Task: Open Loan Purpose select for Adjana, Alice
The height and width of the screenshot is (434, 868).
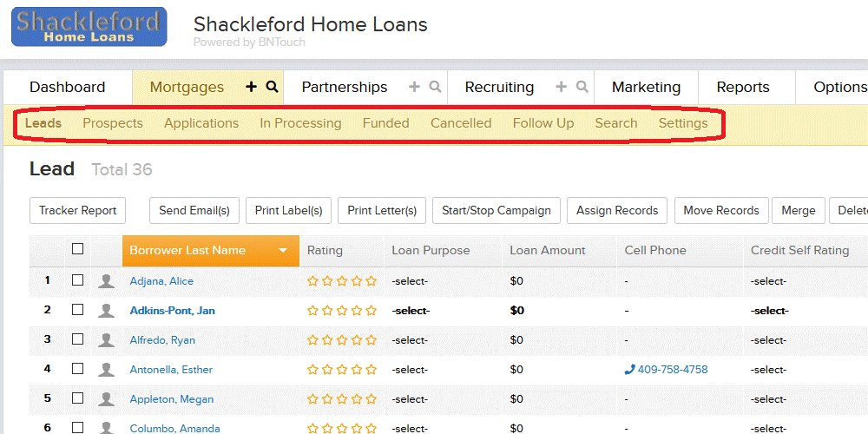Action: pos(410,281)
